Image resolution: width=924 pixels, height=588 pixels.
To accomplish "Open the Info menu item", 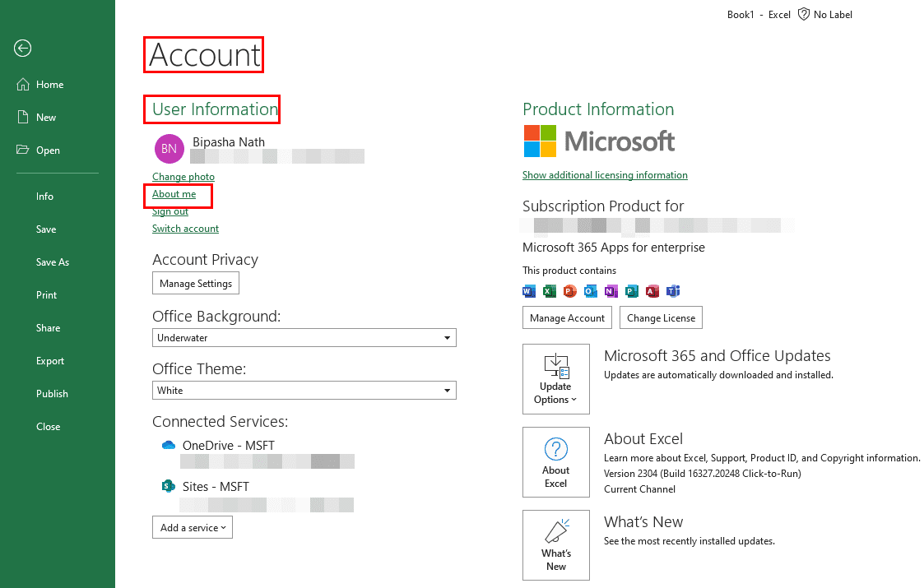I will tap(44, 197).
